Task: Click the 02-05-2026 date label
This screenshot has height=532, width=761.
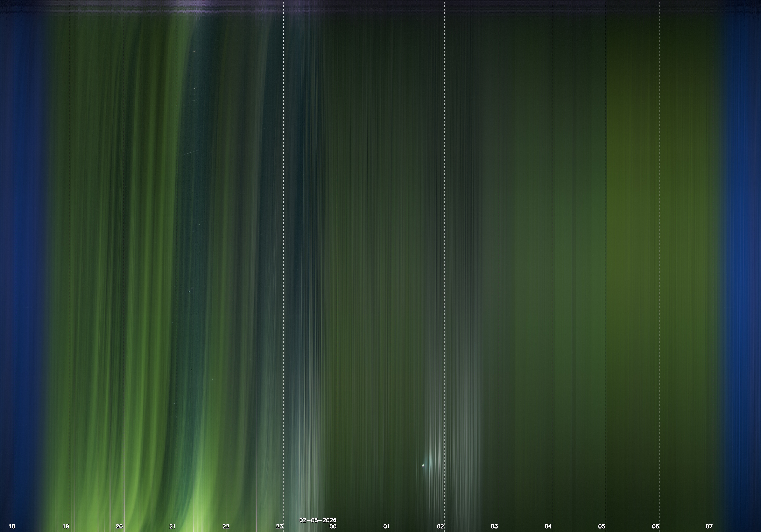Action: [x=318, y=520]
